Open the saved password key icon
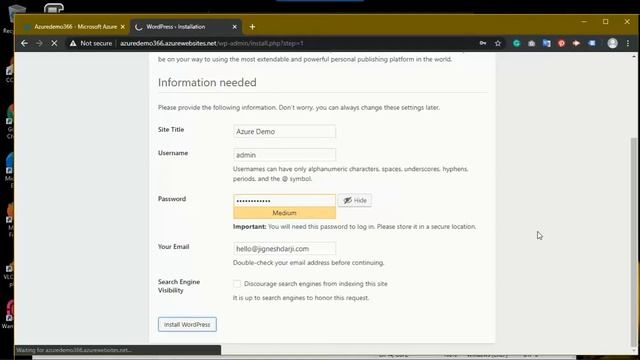640x360 pixels. point(483,43)
